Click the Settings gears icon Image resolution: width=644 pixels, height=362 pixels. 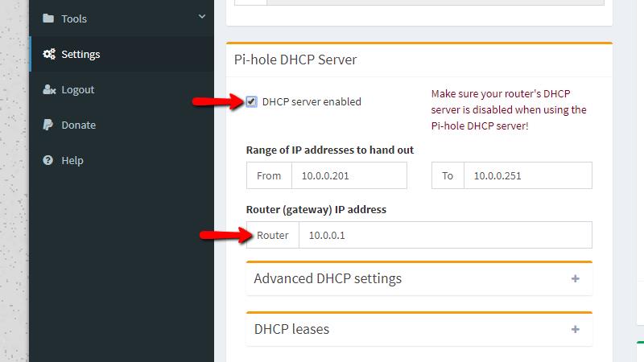tap(49, 54)
